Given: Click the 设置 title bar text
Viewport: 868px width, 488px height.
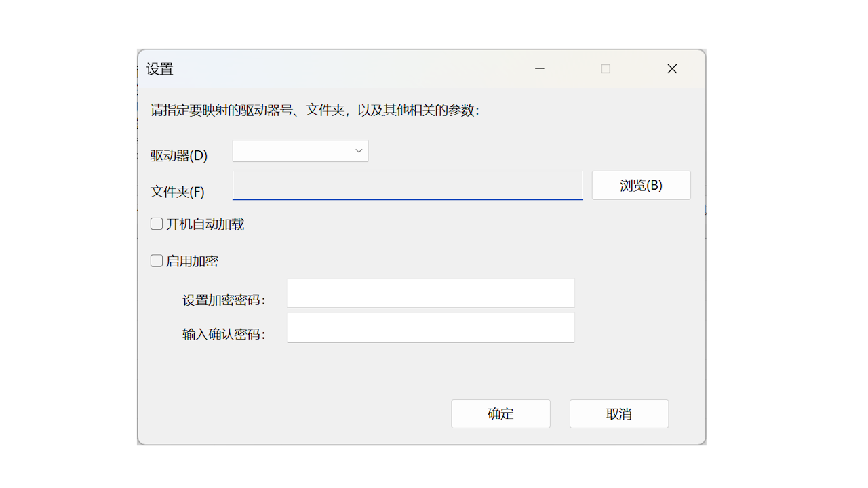Looking at the screenshot, I should [159, 69].
